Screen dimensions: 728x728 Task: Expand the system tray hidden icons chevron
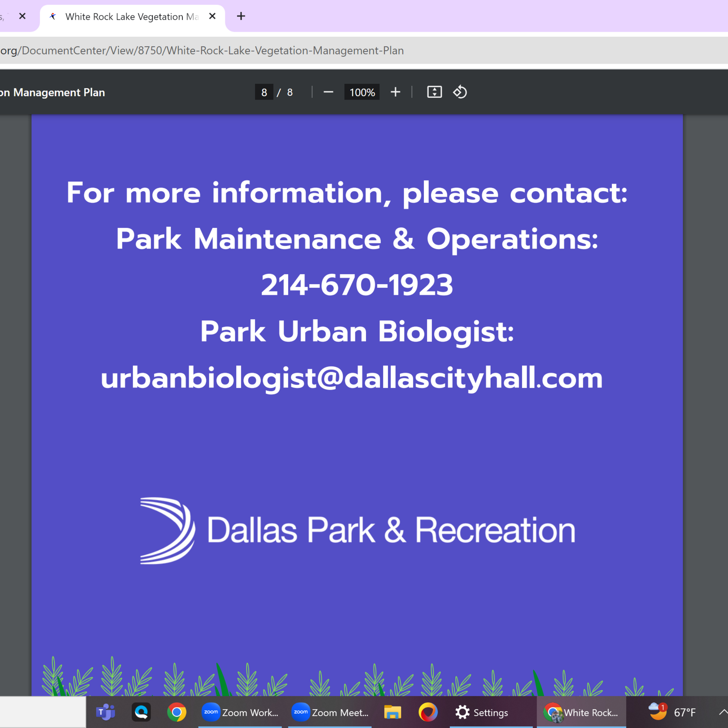click(x=722, y=712)
